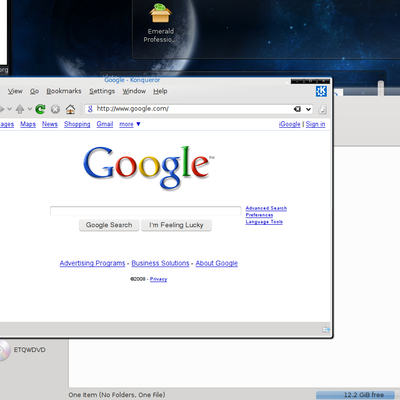The width and height of the screenshot is (400, 400).
Task: Open the Settings menu
Action: 102,91
